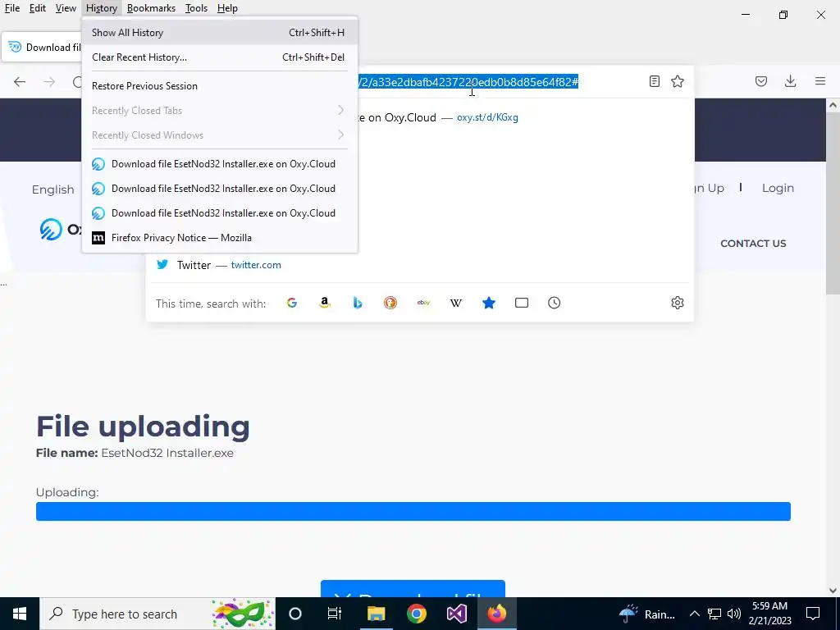Image resolution: width=840 pixels, height=630 pixels.
Task: Open Cortana circle icon on taskbar
Action: pyautogui.click(x=295, y=614)
